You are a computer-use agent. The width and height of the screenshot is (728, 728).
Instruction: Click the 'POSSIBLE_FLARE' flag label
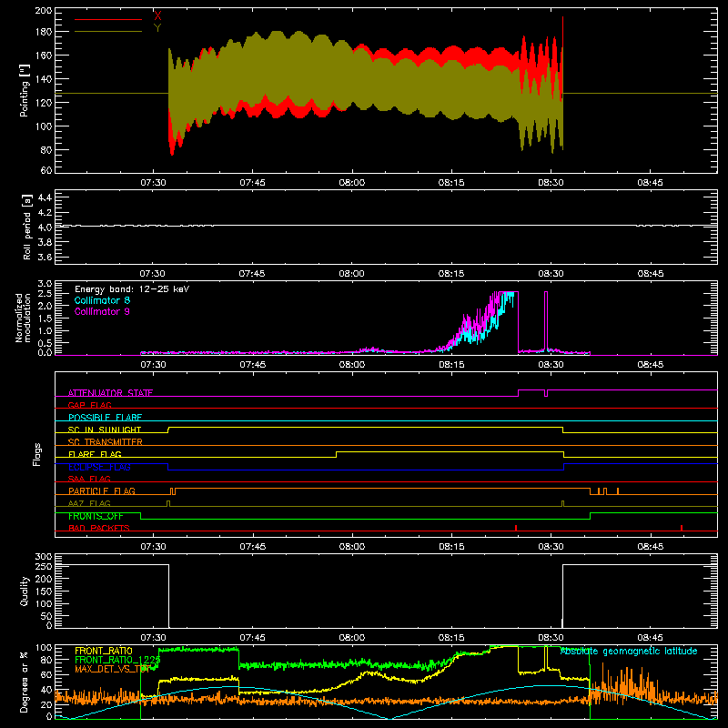(105, 418)
